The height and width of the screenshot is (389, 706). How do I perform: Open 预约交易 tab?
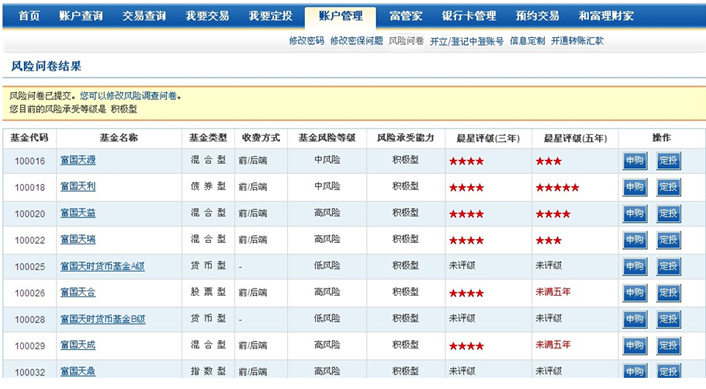coord(538,16)
